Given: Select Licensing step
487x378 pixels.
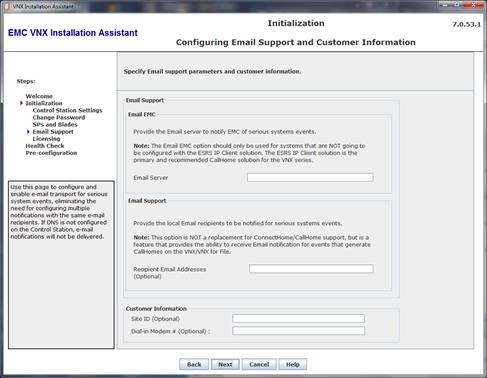Looking at the screenshot, I should pyautogui.click(x=46, y=139).
